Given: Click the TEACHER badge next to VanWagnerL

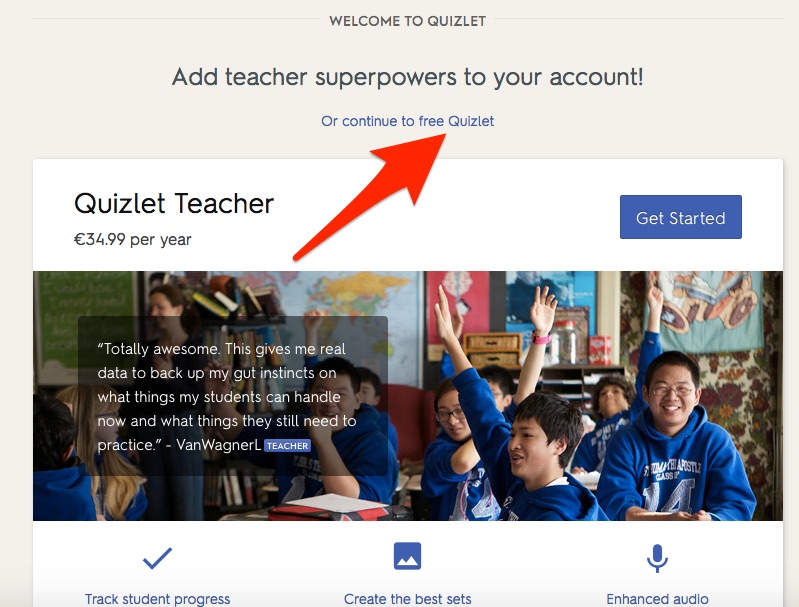Looking at the screenshot, I should tap(287, 446).
